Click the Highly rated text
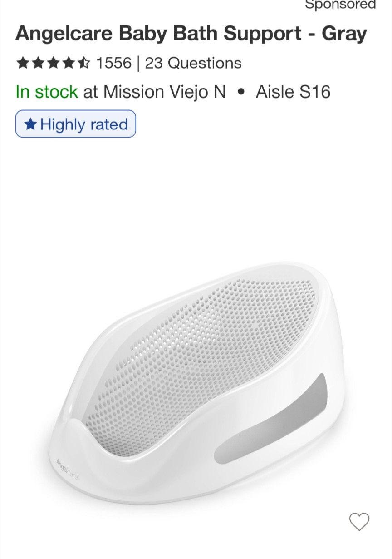Image resolution: width=392 pixels, height=559 pixels. tap(84, 124)
